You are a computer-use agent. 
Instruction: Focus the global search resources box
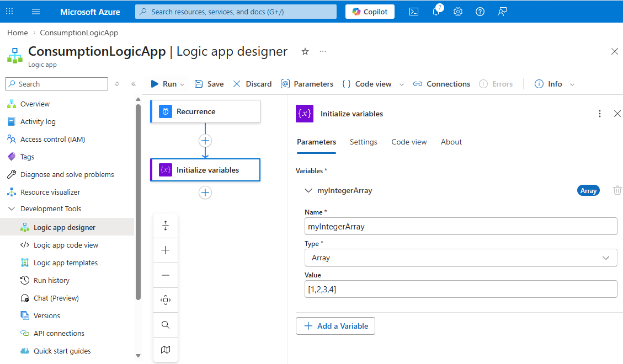tap(236, 12)
